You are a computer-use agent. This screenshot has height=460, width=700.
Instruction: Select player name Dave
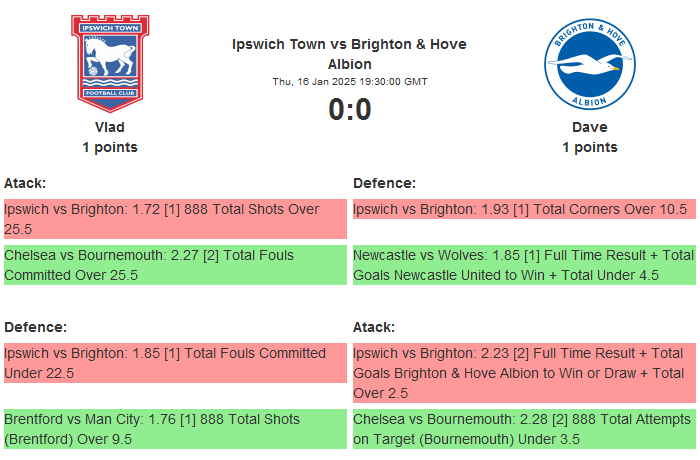(589, 127)
